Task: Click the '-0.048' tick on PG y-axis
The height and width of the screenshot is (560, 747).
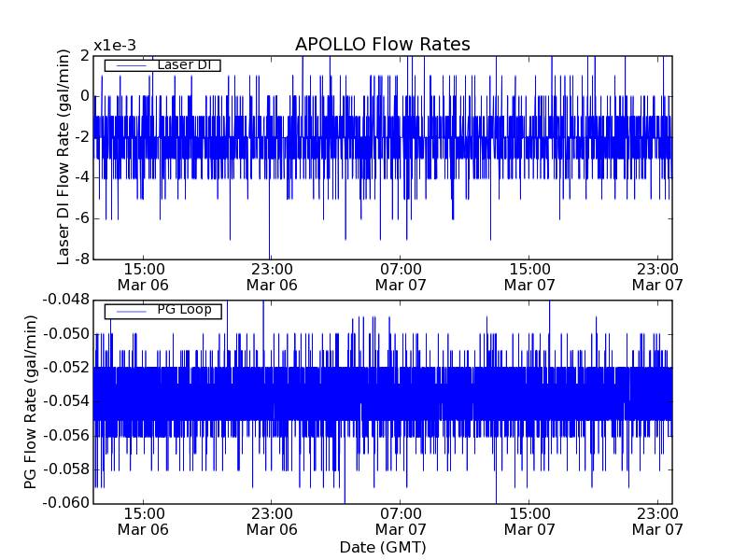Action: coord(66,300)
